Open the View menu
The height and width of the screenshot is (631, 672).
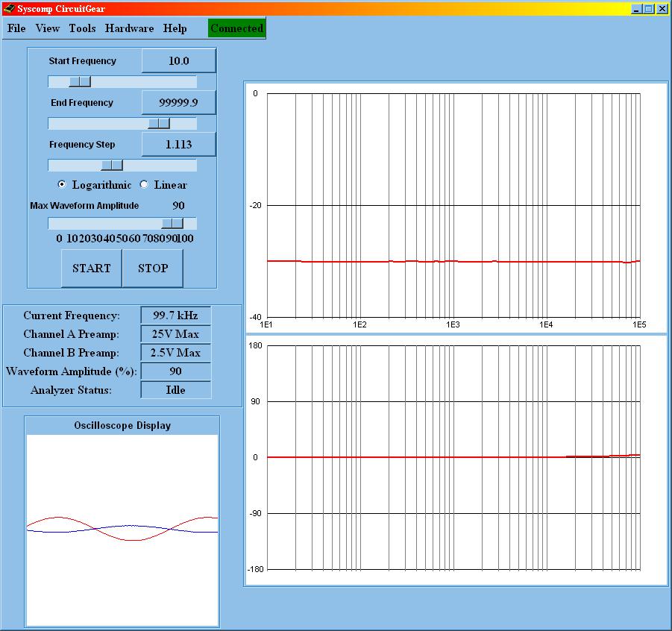click(47, 28)
